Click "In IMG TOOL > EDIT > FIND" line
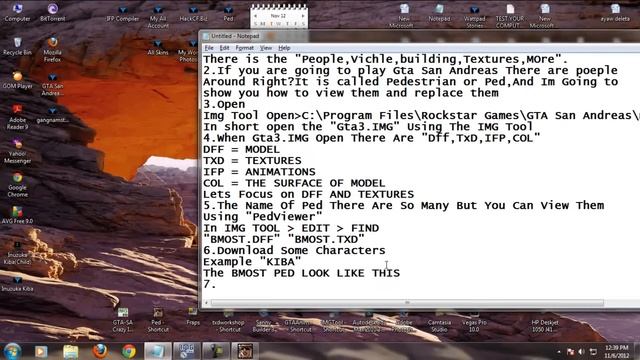Image resolution: width=640 pixels, height=360 pixels. tap(291, 228)
